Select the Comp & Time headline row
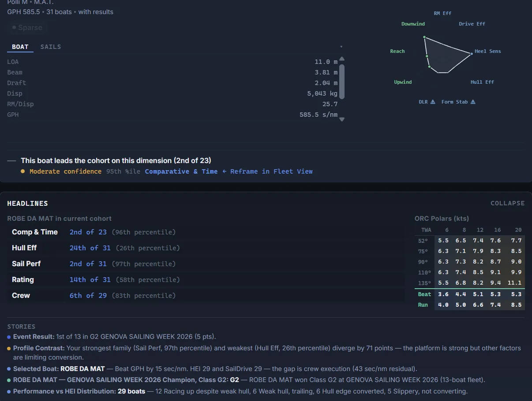The height and width of the screenshot is (401, 532). coord(206,232)
